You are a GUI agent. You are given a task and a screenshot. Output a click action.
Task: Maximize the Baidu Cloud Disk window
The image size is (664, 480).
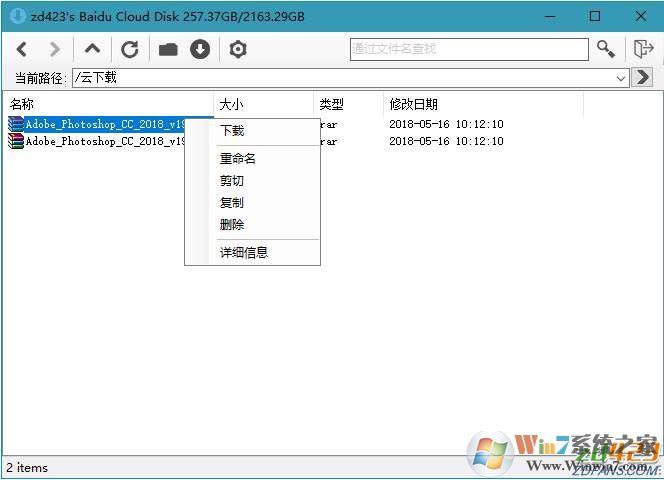point(595,16)
